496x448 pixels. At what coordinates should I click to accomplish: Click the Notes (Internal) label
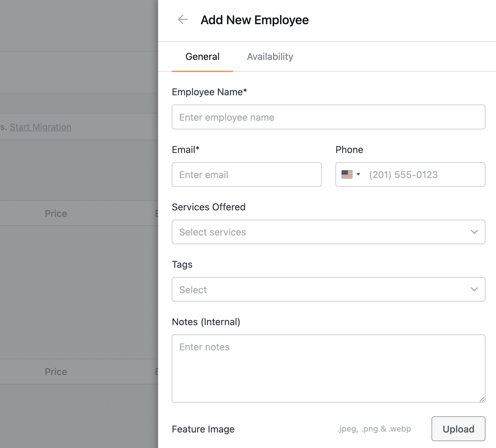[206, 322]
